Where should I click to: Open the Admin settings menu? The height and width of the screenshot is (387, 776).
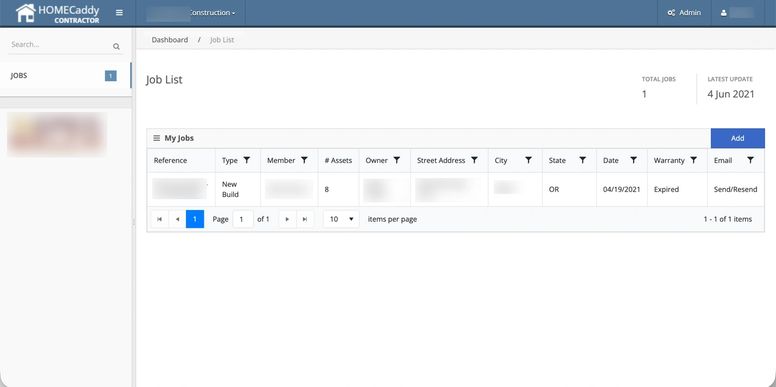(684, 13)
